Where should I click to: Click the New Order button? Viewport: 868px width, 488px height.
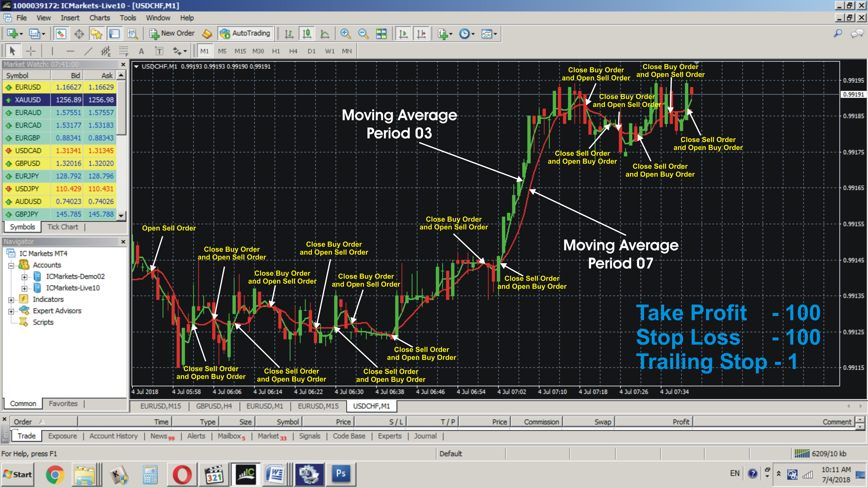point(172,33)
